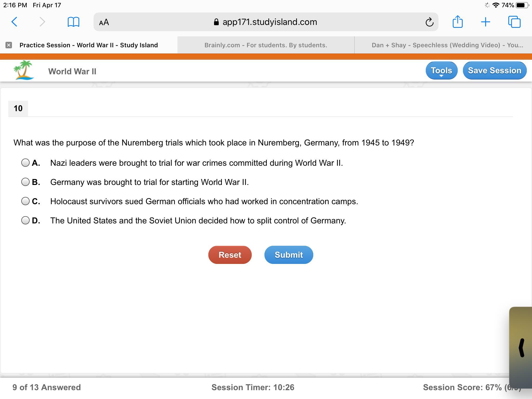
Task: Open the share sheet icon
Action: tap(457, 22)
